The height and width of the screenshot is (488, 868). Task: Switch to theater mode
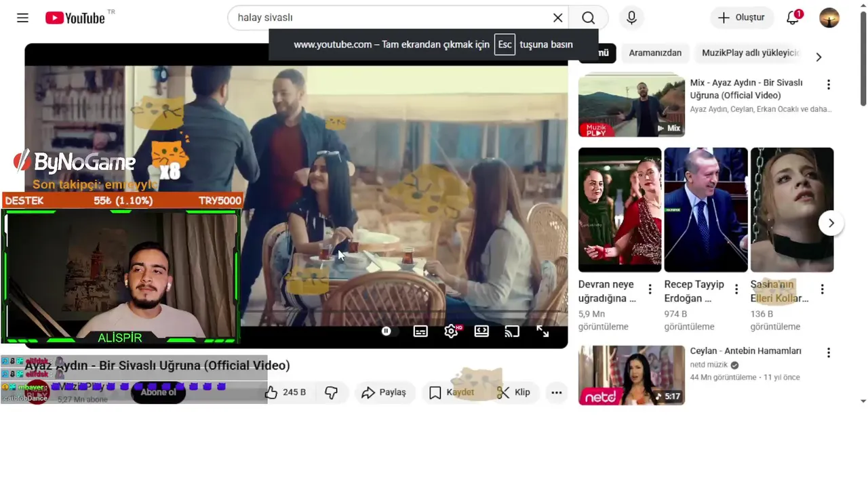(x=481, y=331)
